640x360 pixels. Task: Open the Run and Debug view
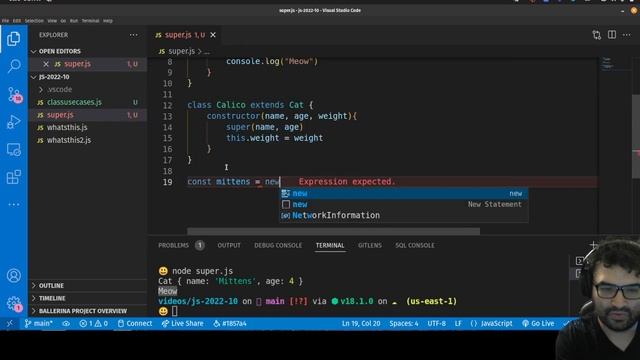pyautogui.click(x=13, y=122)
